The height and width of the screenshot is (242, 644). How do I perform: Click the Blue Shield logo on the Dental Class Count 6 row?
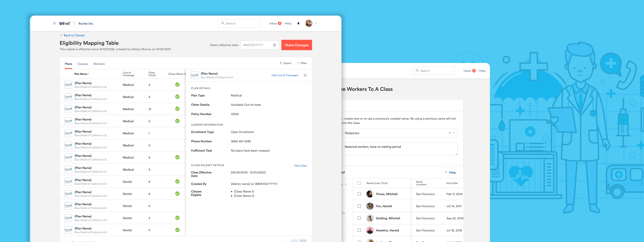[68, 206]
